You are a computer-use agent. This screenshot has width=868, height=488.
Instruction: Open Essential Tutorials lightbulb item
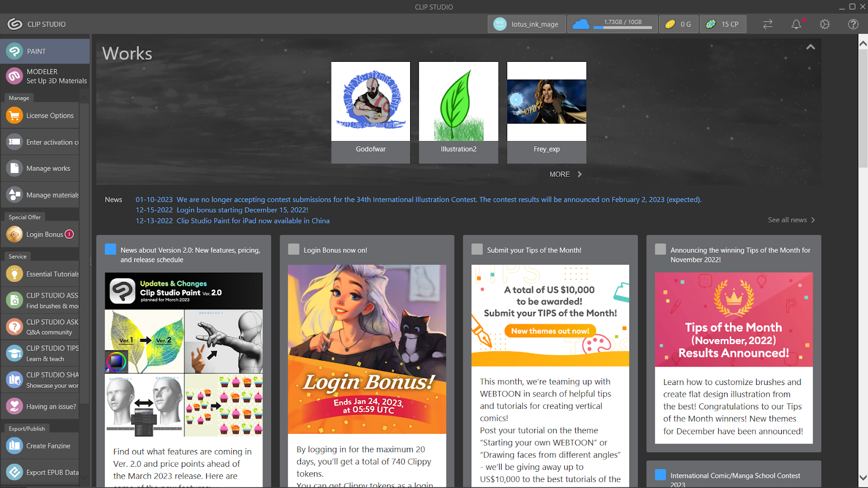tap(40, 274)
